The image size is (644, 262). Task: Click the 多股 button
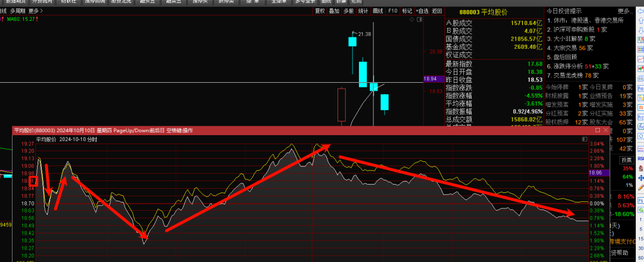pos(348,11)
